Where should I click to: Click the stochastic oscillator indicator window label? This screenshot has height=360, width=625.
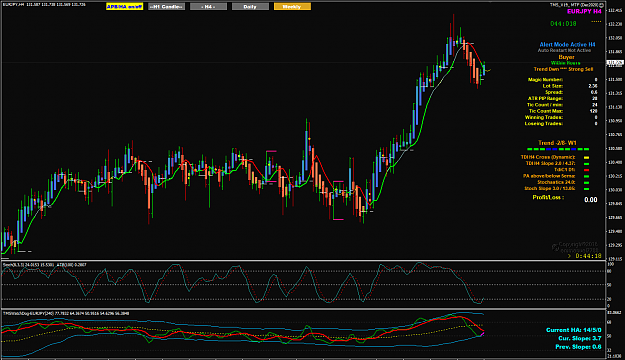45,265
